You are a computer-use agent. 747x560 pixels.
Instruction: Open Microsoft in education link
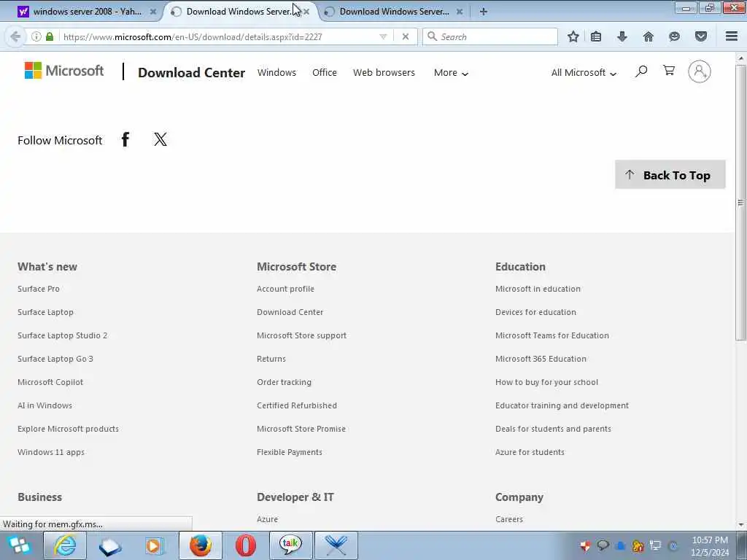click(x=538, y=289)
